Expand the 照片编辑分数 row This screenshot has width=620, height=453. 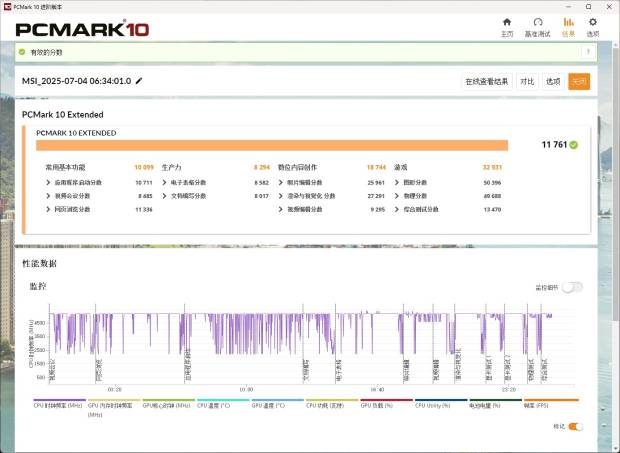pos(281,183)
